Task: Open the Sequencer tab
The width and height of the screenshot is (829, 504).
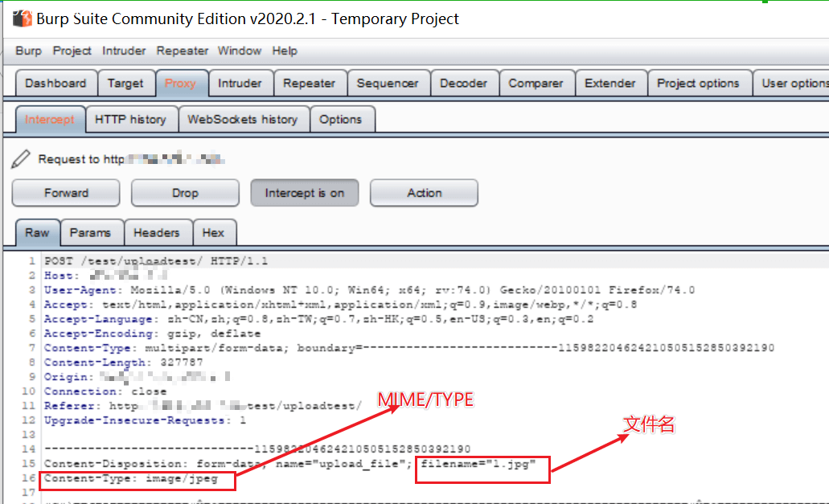Action: pyautogui.click(x=388, y=84)
